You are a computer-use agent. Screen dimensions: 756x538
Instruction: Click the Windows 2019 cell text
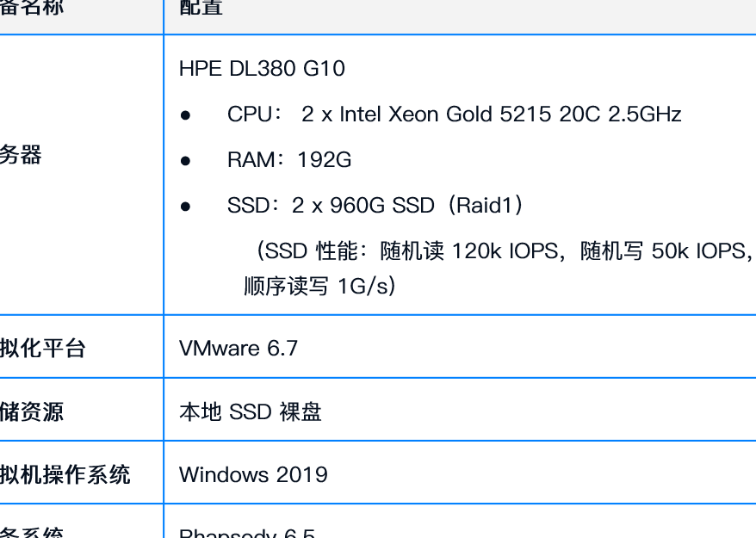[x=253, y=474]
